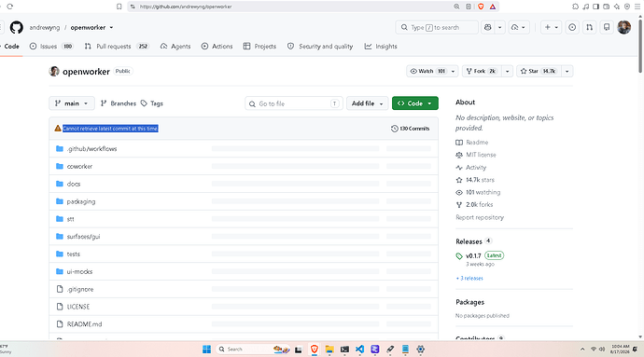Open the surfaces/gui folder
The height and width of the screenshot is (357, 644).
tap(83, 237)
